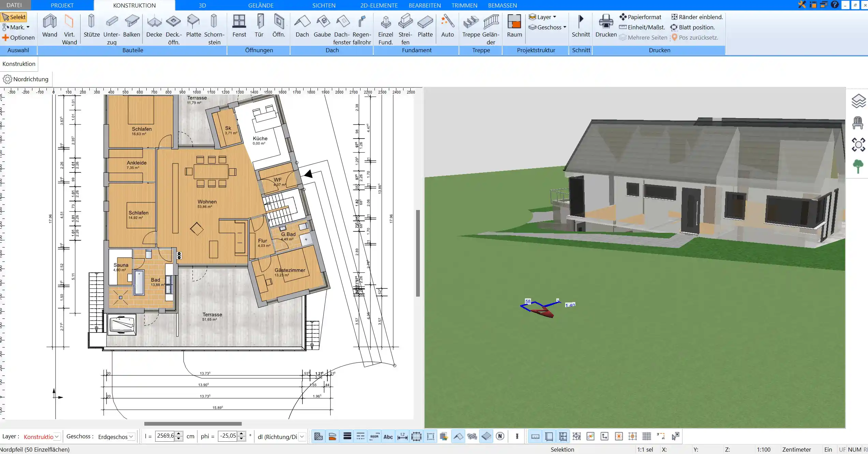The image size is (868, 454).
Task: Toggle roof visibility in bottom toolbar
Action: 458,436
